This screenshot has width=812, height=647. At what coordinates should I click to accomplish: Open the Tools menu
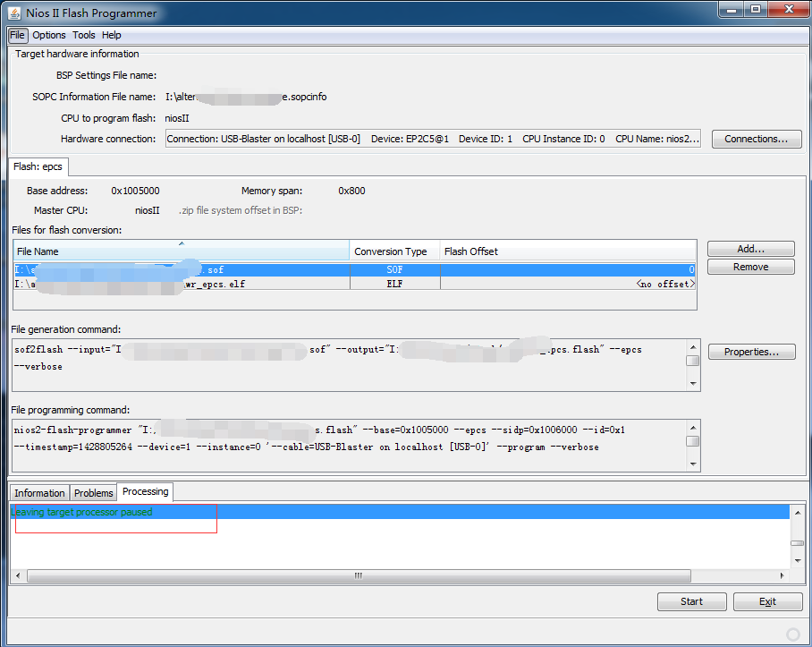click(x=84, y=35)
